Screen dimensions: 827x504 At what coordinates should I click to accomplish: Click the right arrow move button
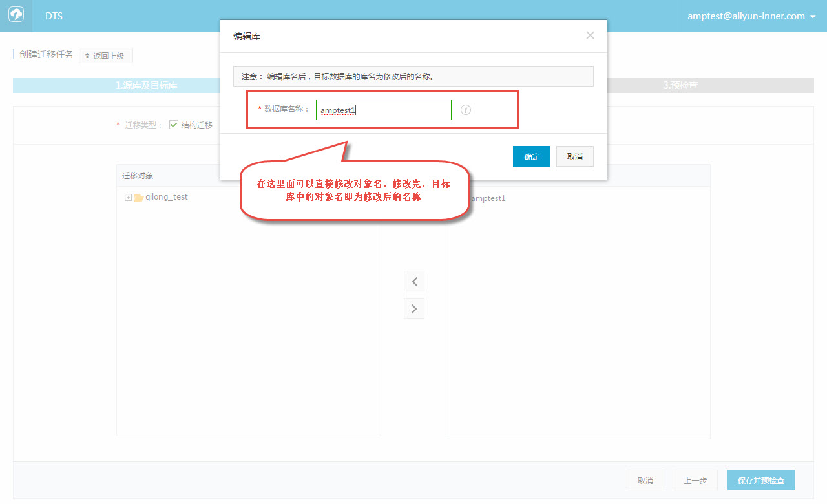point(414,309)
